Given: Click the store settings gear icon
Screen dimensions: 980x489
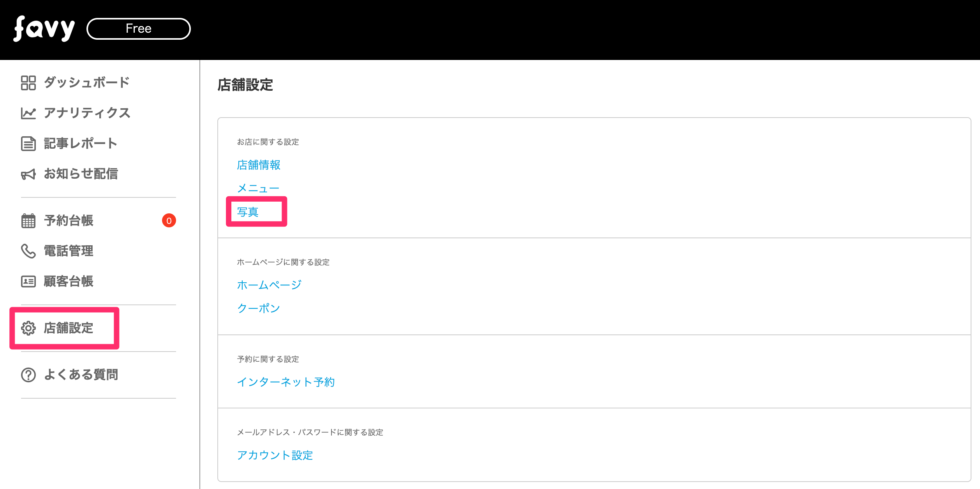Looking at the screenshot, I should (28, 328).
